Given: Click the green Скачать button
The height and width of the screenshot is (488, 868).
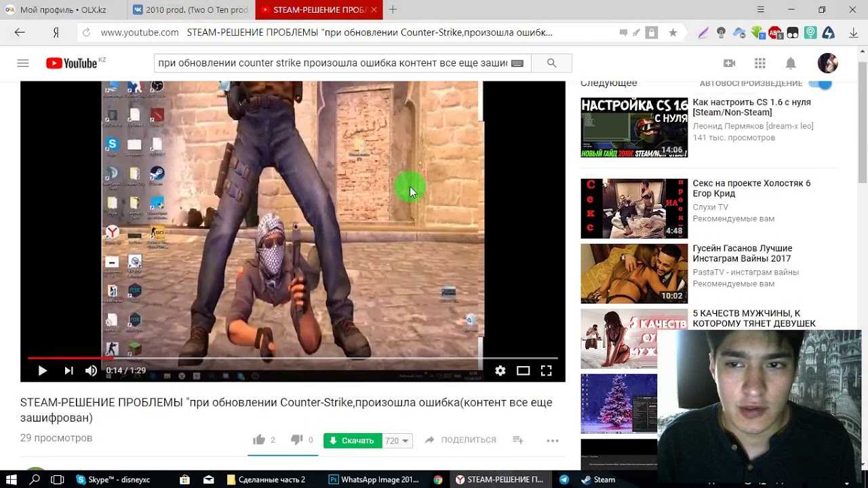Looking at the screenshot, I should [x=353, y=441].
